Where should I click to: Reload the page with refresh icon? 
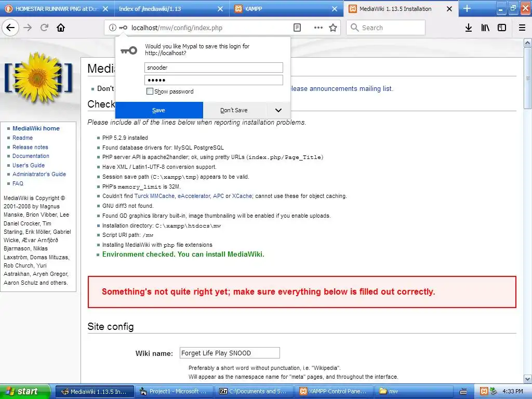pyautogui.click(x=45, y=28)
